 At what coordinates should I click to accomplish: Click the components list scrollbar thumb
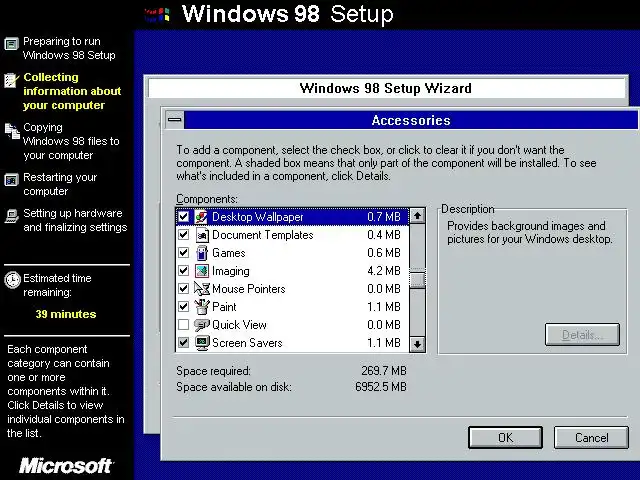click(x=417, y=279)
